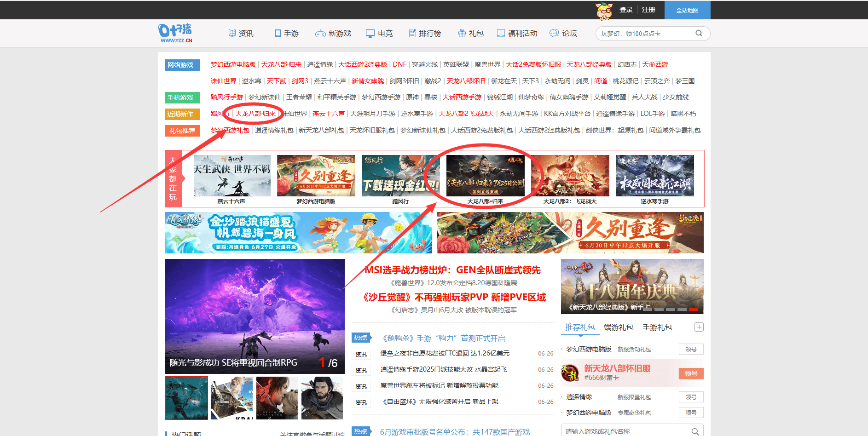
Task: Click the 新游戏 gamepad icon
Action: pos(320,33)
